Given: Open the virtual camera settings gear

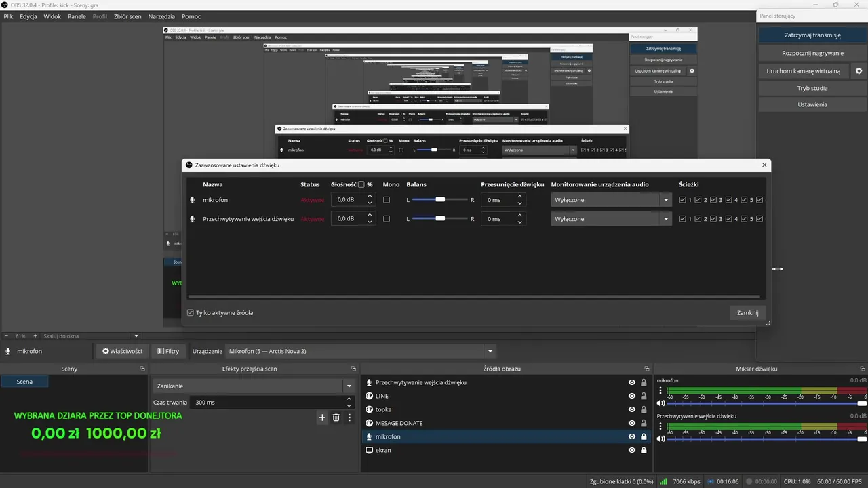Looking at the screenshot, I should (859, 71).
